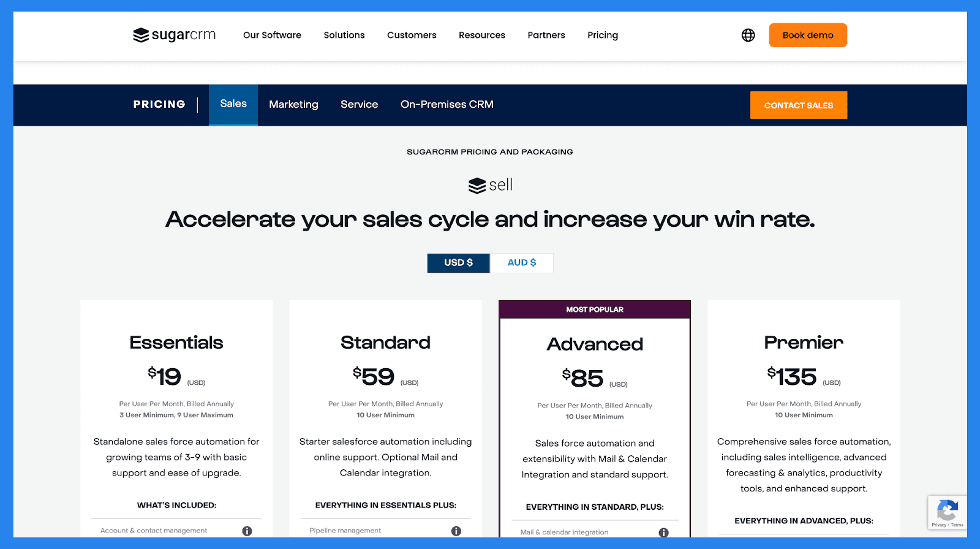Select the On-Premises CRM tab
This screenshot has height=549, width=980.
[x=447, y=105]
